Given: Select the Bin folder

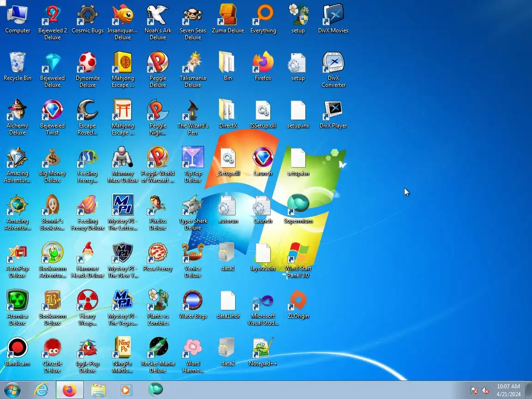Looking at the screenshot, I should [x=228, y=63].
